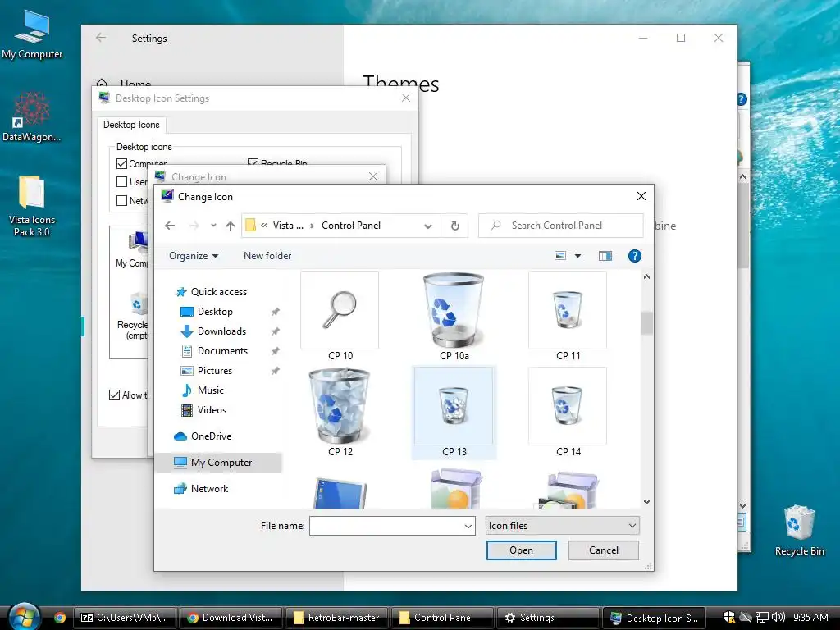
Task: Select My Computer in navigation pane
Action: click(219, 463)
